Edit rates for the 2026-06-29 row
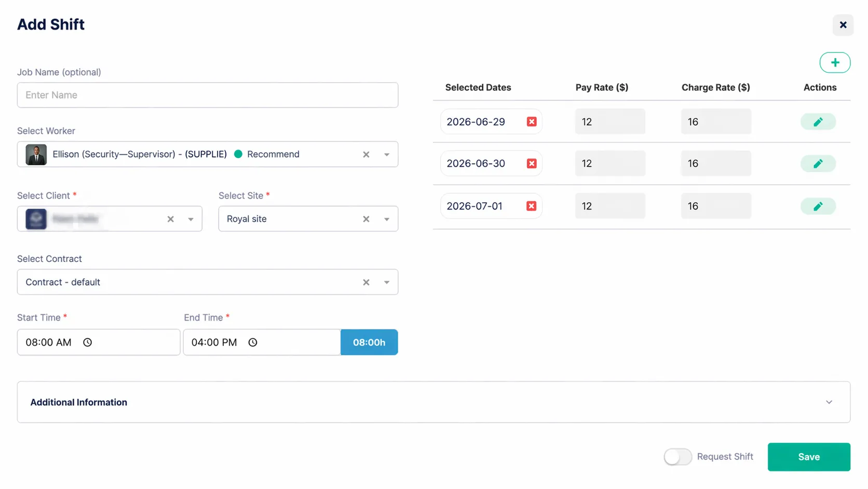 point(818,122)
